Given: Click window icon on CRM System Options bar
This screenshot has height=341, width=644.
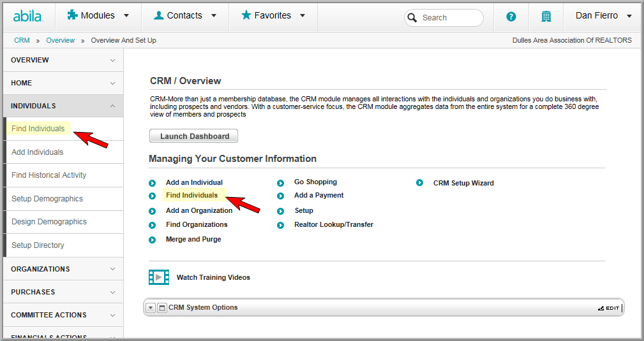Looking at the screenshot, I should click(x=162, y=308).
